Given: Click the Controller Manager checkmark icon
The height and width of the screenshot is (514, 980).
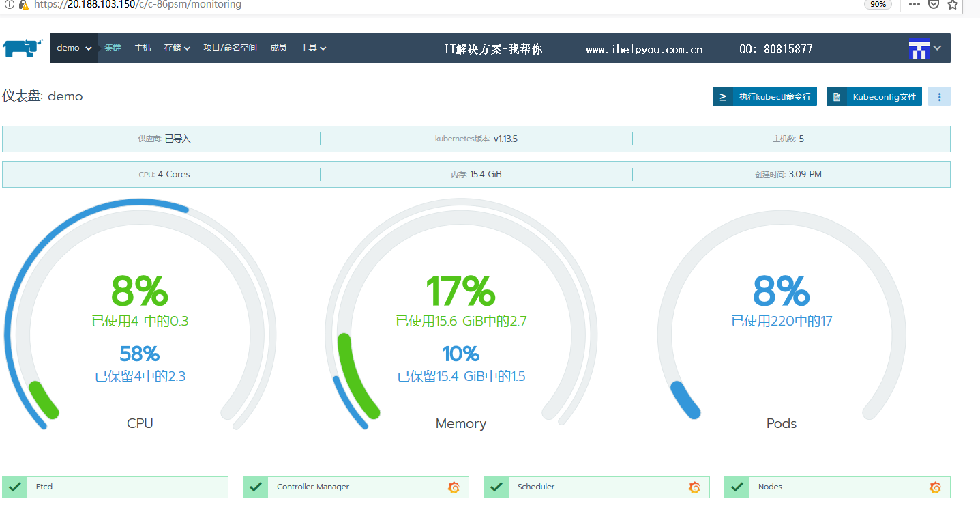Looking at the screenshot, I should [255, 487].
